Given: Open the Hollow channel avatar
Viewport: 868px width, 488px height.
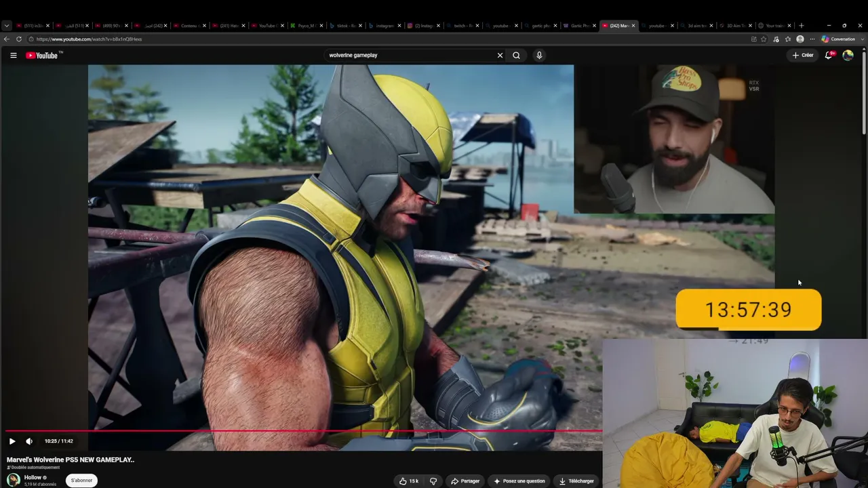Looking at the screenshot, I should pos(13,480).
